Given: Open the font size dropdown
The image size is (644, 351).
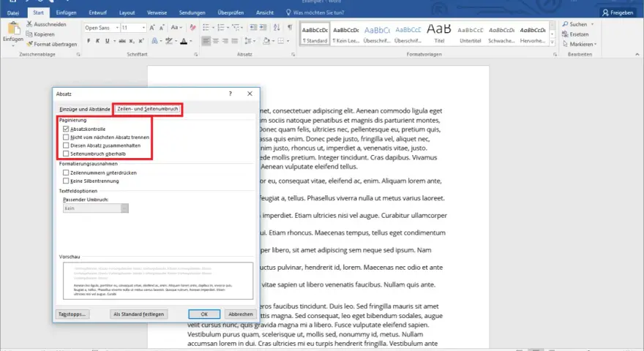Looking at the screenshot, I should click(143, 28).
